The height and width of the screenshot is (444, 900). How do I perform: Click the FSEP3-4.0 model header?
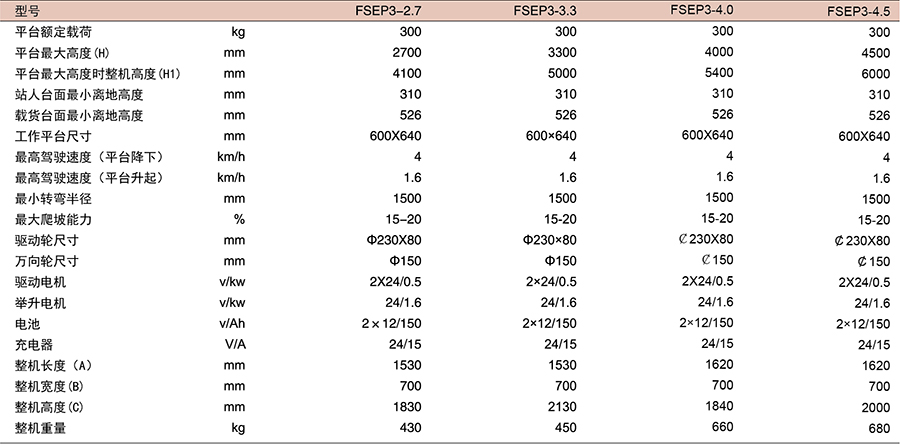[x=704, y=10]
